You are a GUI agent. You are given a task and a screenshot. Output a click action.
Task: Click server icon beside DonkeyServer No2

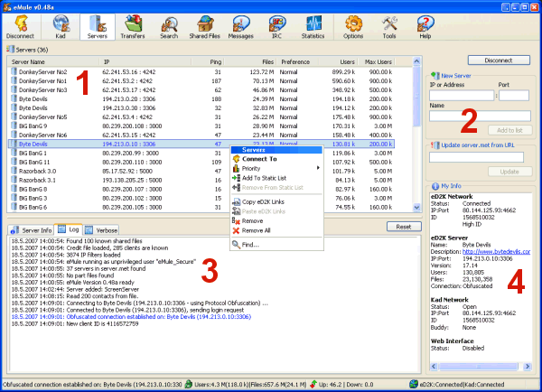(x=14, y=71)
